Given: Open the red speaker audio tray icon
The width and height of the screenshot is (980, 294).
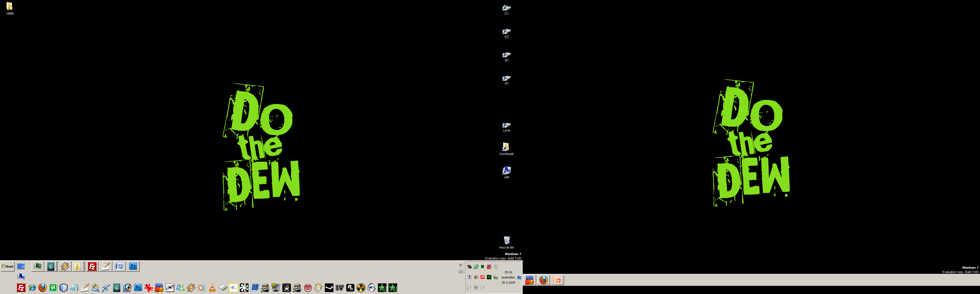Looking at the screenshot, I should (x=476, y=277).
